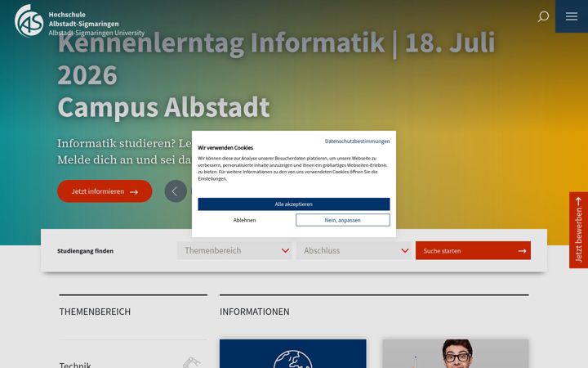Click the arrow on Suche starten
The image size is (588, 368).
click(522, 251)
